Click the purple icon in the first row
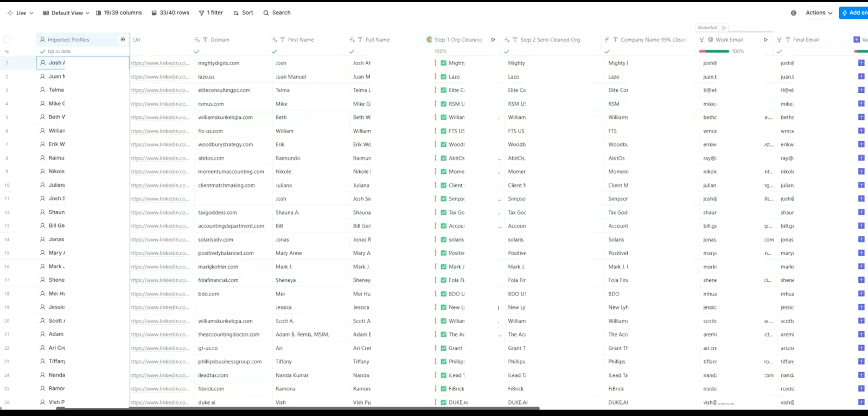The image size is (868, 416). (x=861, y=63)
